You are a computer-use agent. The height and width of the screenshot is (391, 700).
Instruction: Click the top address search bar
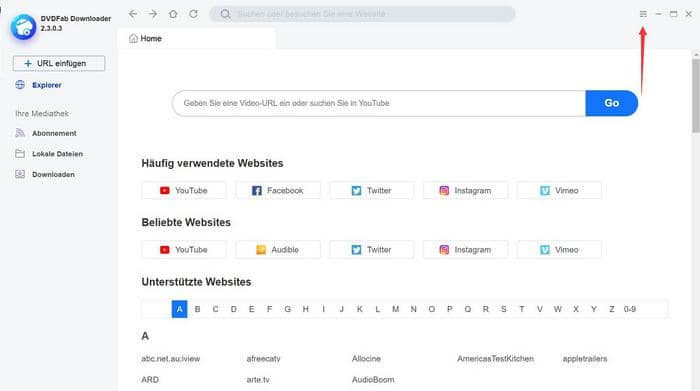pyautogui.click(x=362, y=14)
